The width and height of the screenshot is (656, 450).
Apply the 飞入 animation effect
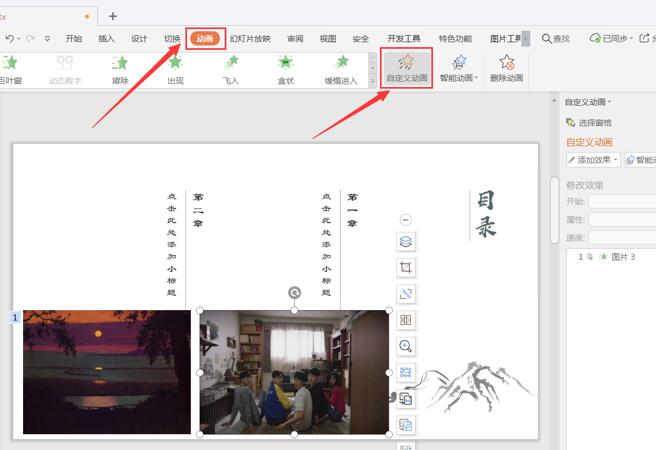(231, 69)
